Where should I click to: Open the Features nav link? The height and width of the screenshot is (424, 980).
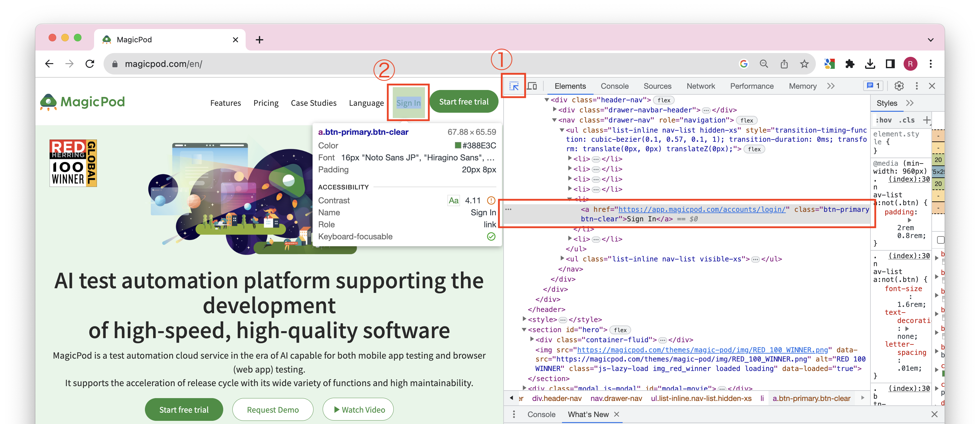tap(226, 103)
